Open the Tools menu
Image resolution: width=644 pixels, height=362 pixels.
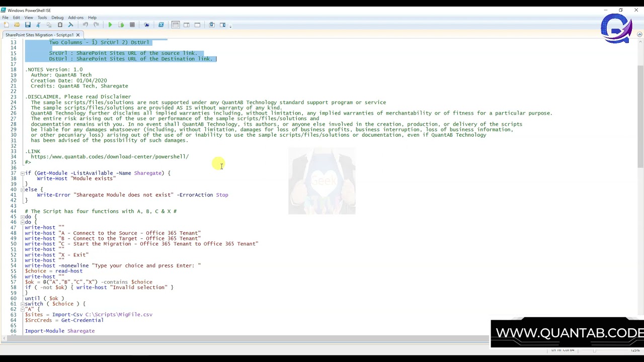[x=42, y=18]
